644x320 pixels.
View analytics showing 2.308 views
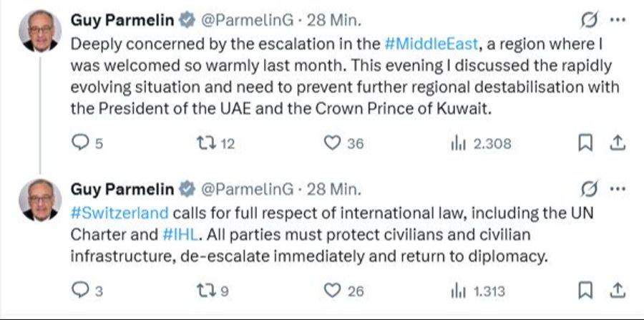(458, 143)
